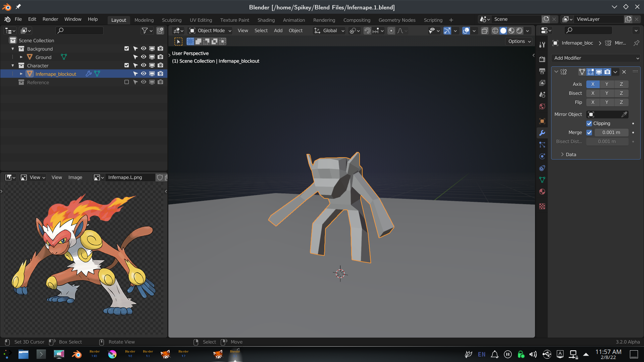
Task: Open the Object Mode dropdown
Action: [x=211, y=31]
